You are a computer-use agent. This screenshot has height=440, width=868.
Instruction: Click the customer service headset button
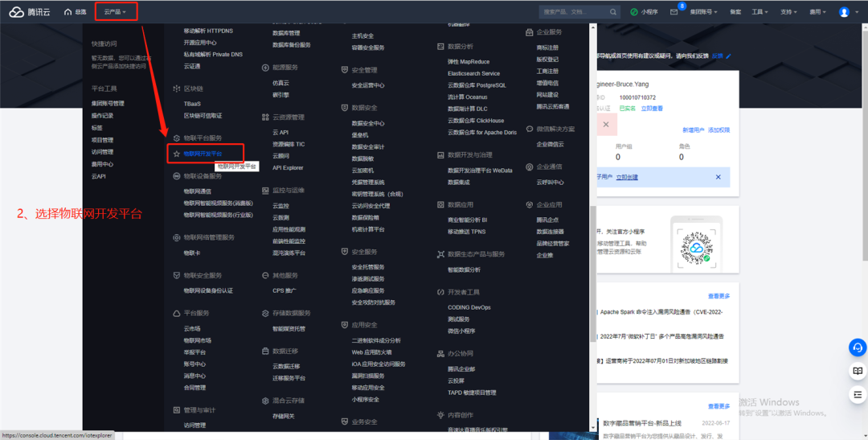[x=858, y=347]
